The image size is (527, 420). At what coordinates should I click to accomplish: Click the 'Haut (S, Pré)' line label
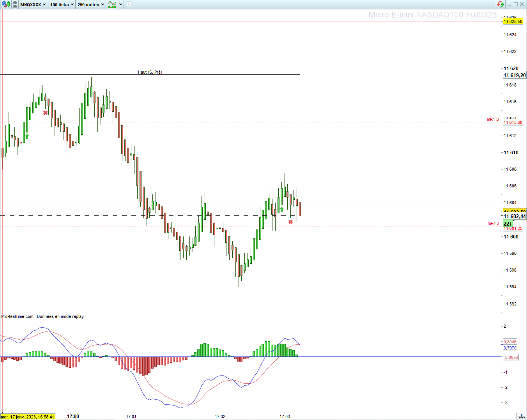point(150,72)
